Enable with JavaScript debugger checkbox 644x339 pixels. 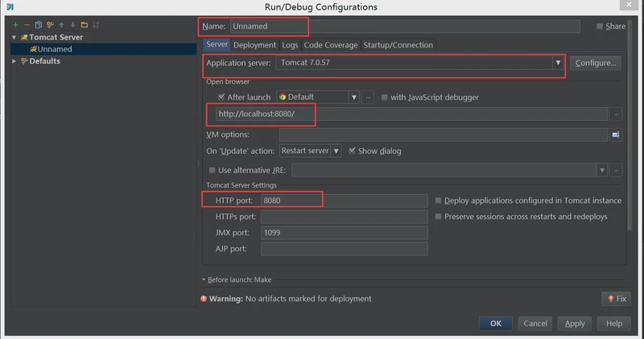[x=385, y=97]
